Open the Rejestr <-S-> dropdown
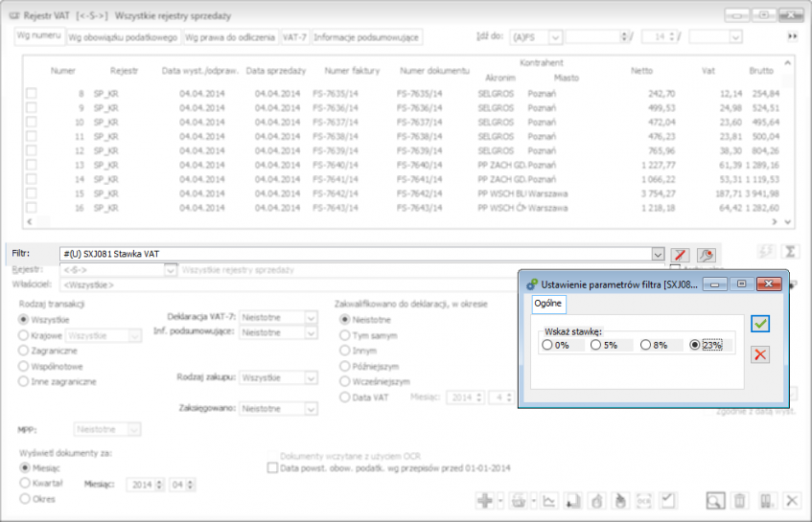Image resolution: width=812 pixels, height=522 pixels. (x=171, y=270)
